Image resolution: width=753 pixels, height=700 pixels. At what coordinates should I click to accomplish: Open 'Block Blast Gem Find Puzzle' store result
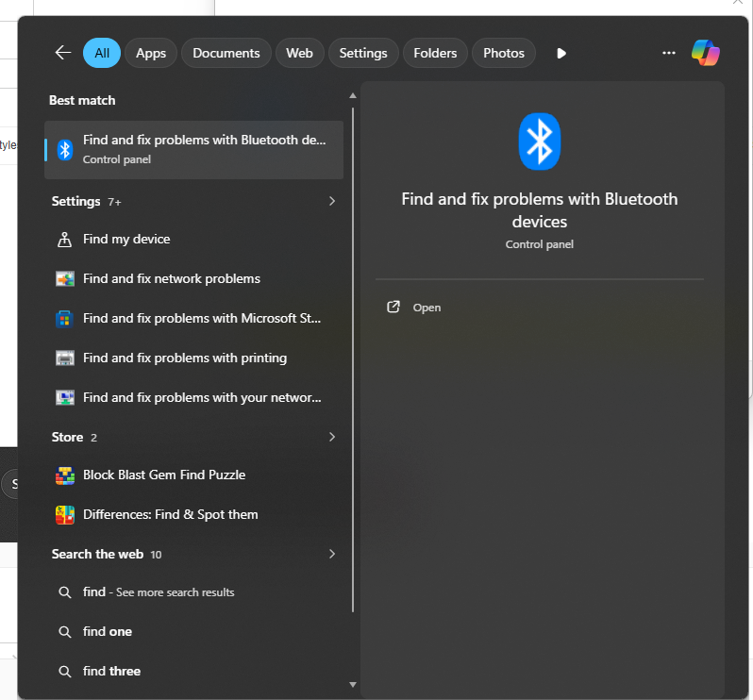[x=194, y=475]
